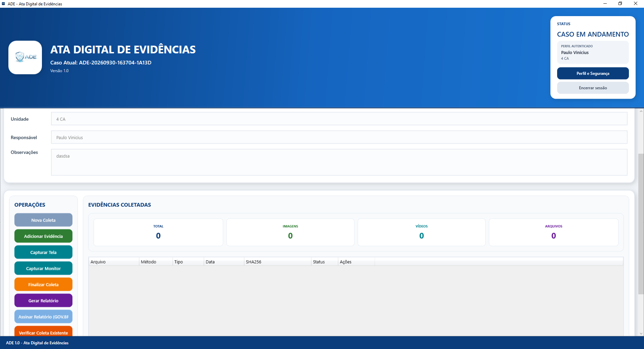Viewport: 644px width, 349px height.
Task: Click the TOTAL evidence counter card
Action: pyautogui.click(x=158, y=232)
